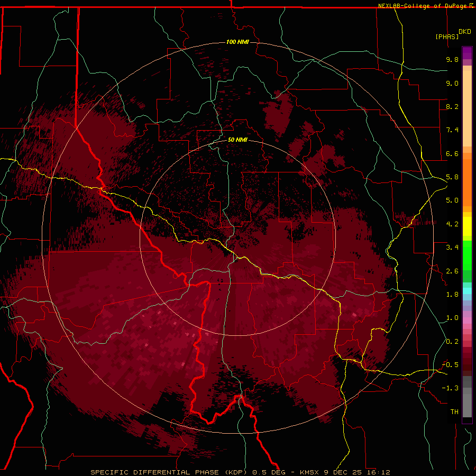Click the 1.0 value on the color scale
The image size is (476, 476).
[x=452, y=318]
